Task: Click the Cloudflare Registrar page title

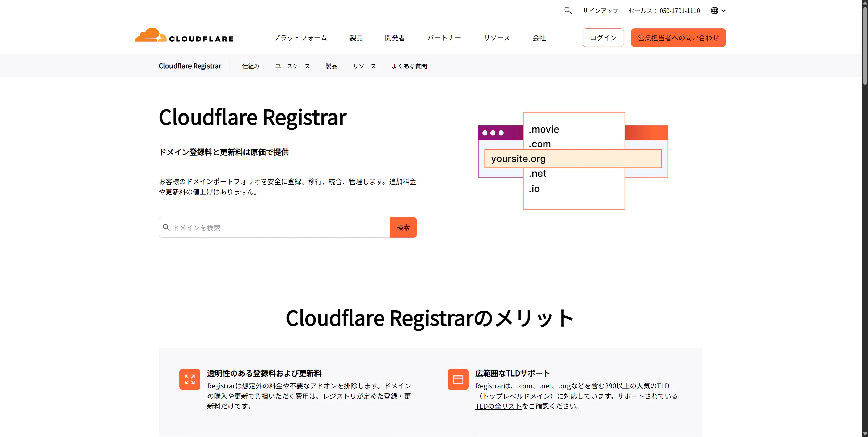Action: click(x=253, y=117)
